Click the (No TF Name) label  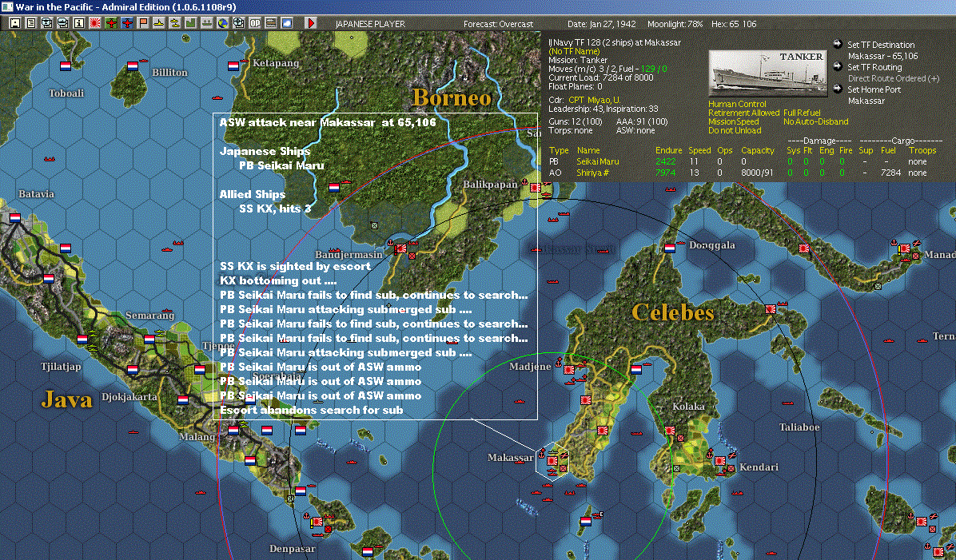(574, 51)
